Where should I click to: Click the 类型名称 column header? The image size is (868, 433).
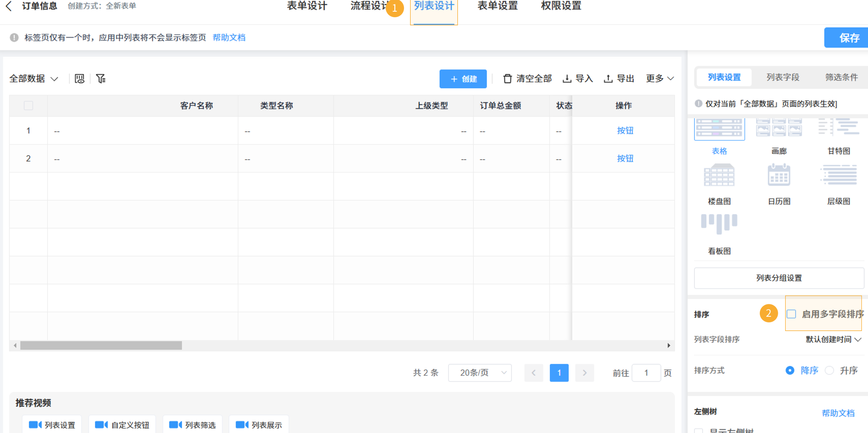point(276,106)
